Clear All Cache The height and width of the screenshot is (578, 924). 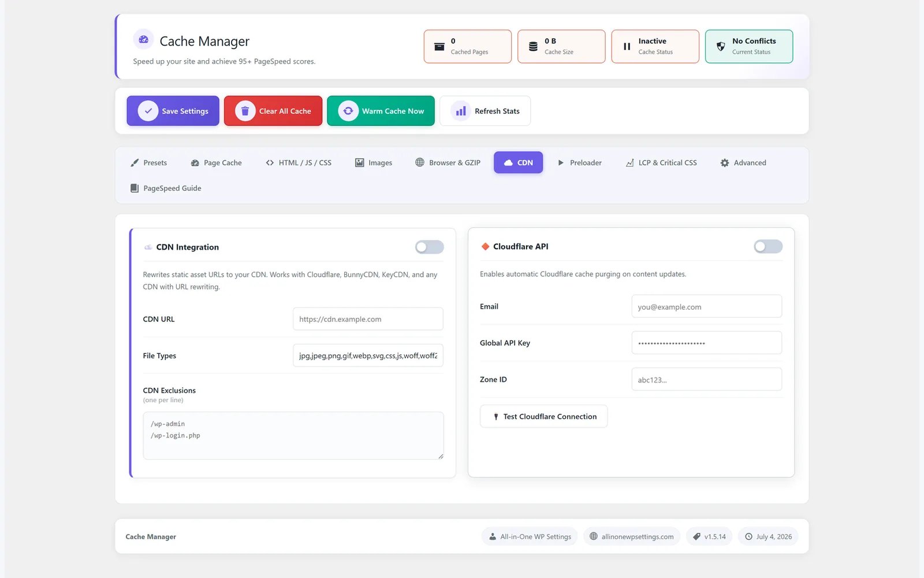[x=273, y=111]
